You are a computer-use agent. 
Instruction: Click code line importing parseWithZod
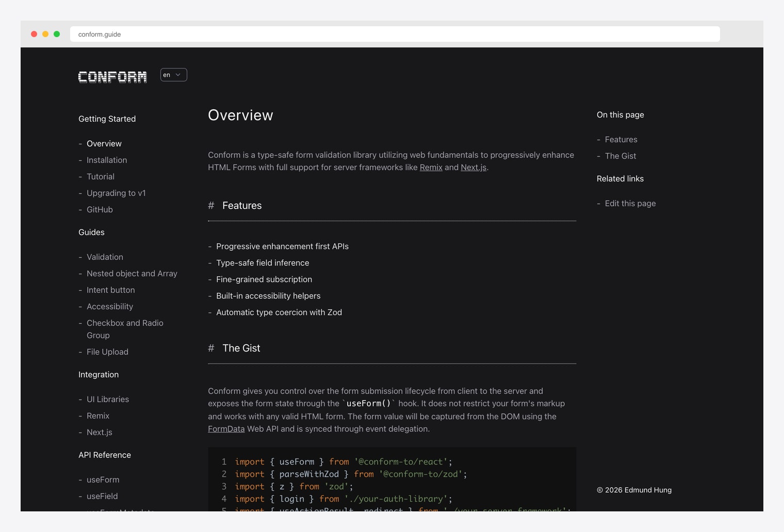click(x=351, y=474)
